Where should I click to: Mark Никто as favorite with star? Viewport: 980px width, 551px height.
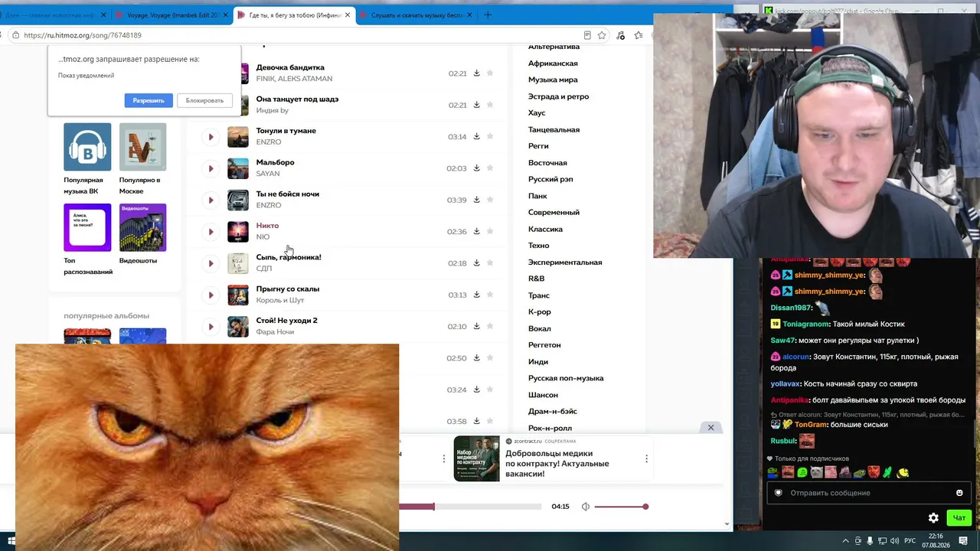coord(490,231)
